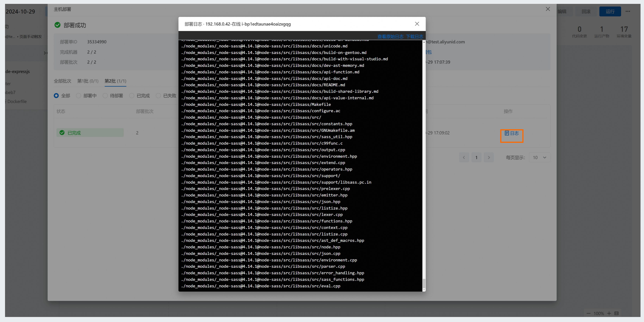Zoom in with the plus icon

coord(609,313)
